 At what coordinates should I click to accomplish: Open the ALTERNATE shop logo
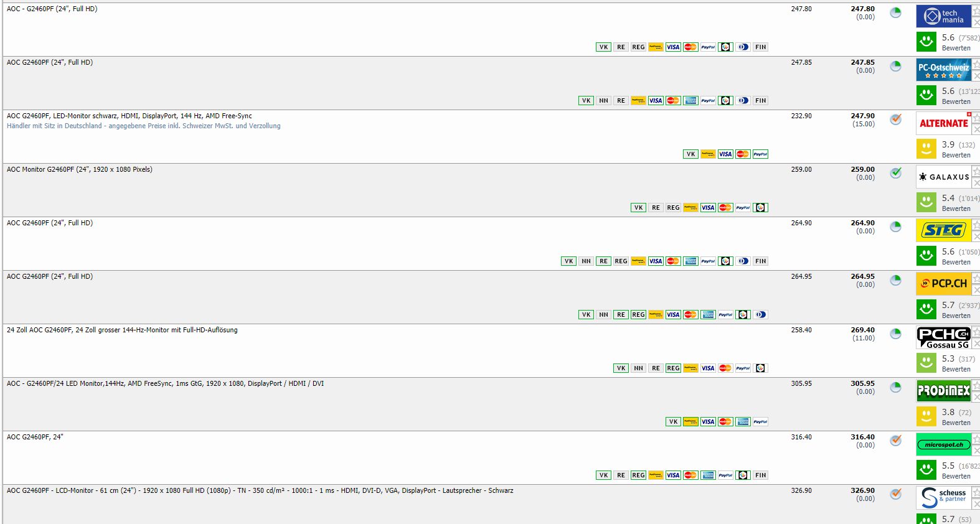pos(943,123)
